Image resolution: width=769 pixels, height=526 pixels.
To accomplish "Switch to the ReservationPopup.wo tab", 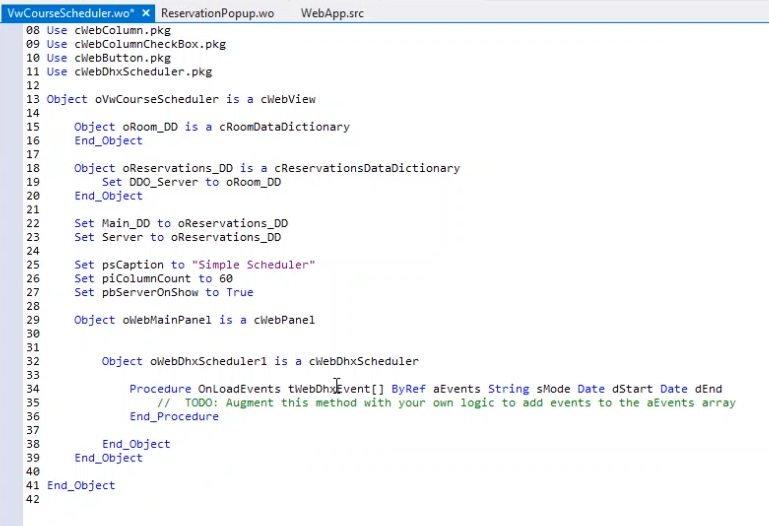I will point(217,13).
